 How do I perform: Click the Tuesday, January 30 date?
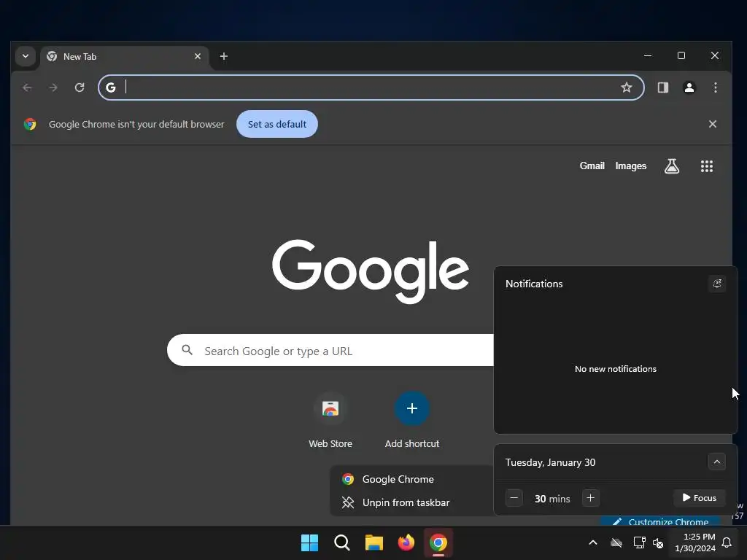pos(550,462)
